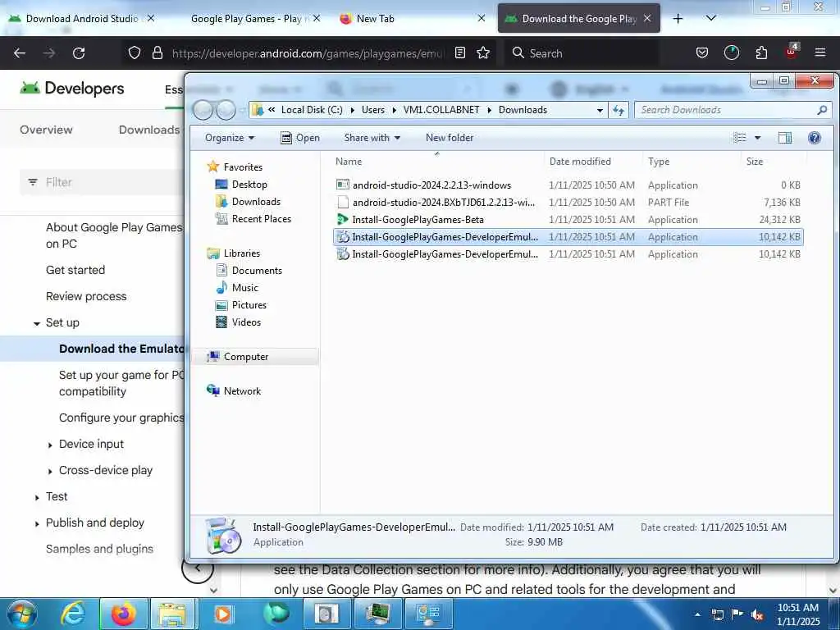The image size is (840, 630).
Task: Open the Review process link
Action: point(86,296)
